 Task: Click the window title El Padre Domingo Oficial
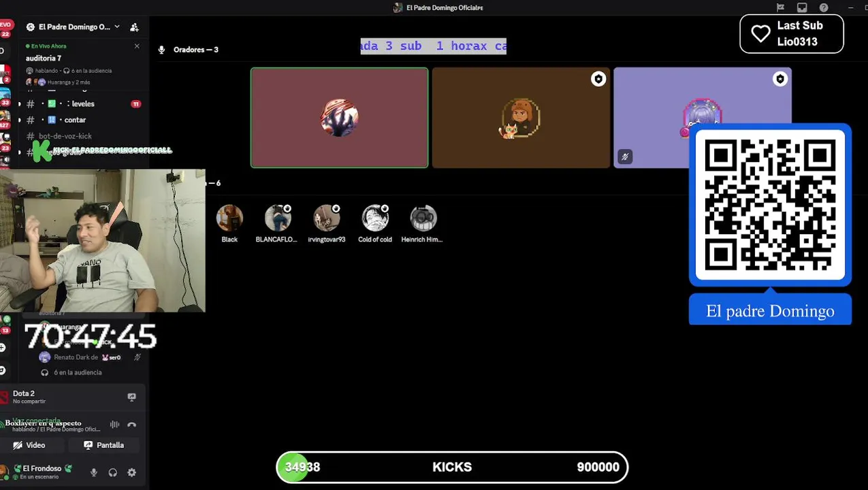(445, 7)
